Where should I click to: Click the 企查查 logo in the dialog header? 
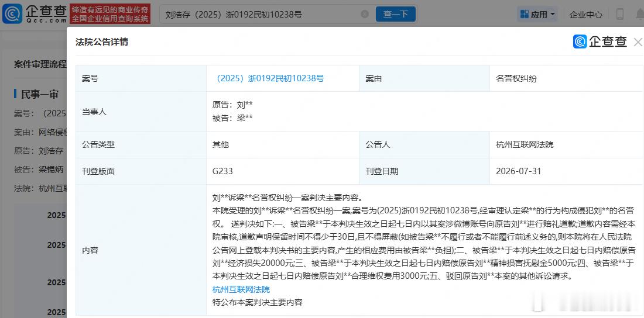[600, 42]
